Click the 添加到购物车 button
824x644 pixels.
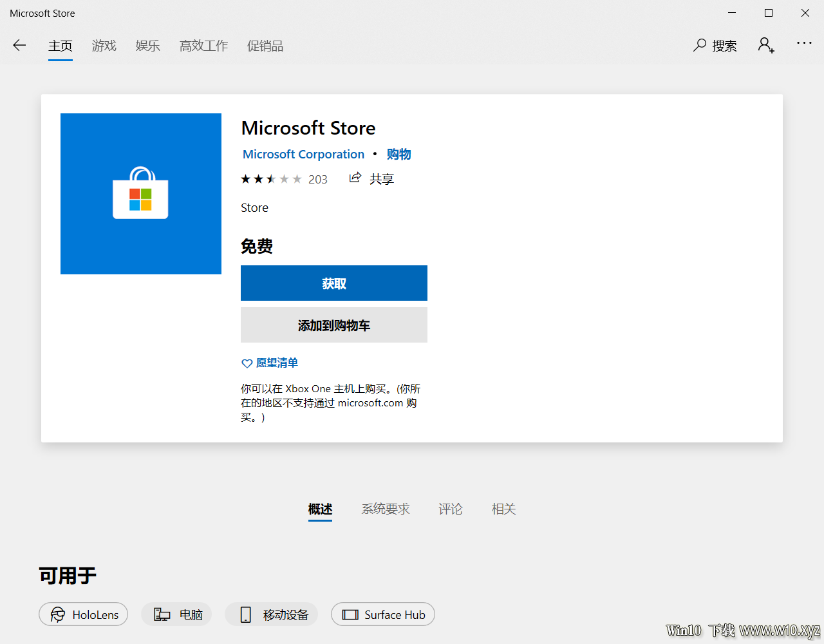coord(333,325)
